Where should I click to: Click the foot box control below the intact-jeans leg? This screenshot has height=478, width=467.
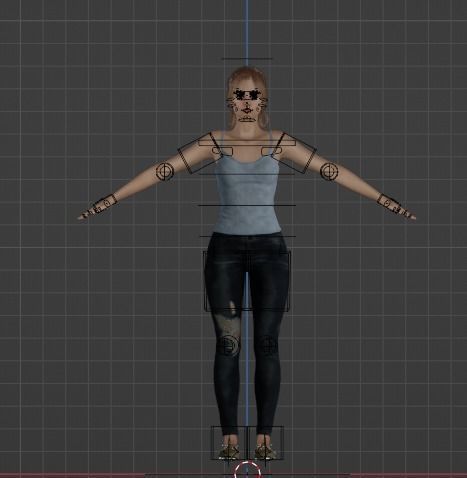pos(265,442)
